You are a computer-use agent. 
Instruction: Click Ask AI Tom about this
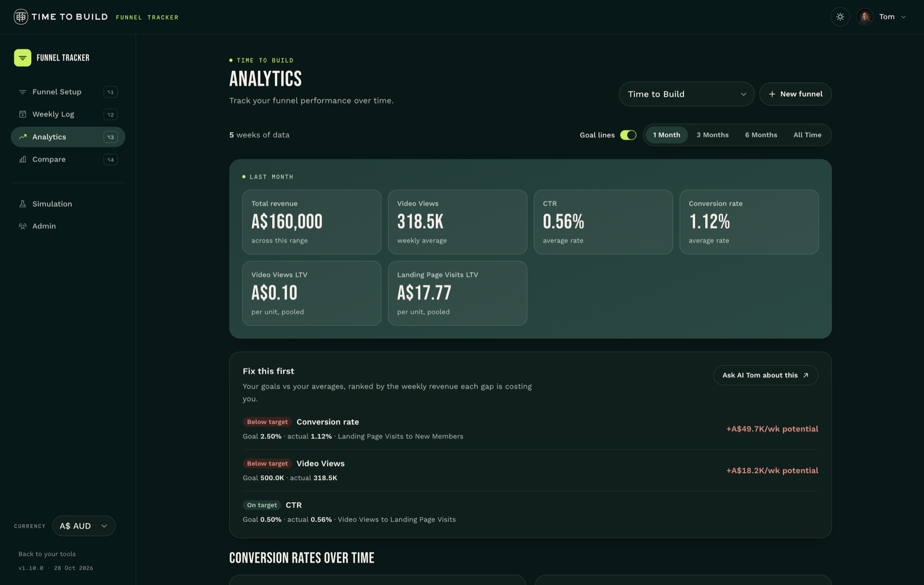click(765, 375)
